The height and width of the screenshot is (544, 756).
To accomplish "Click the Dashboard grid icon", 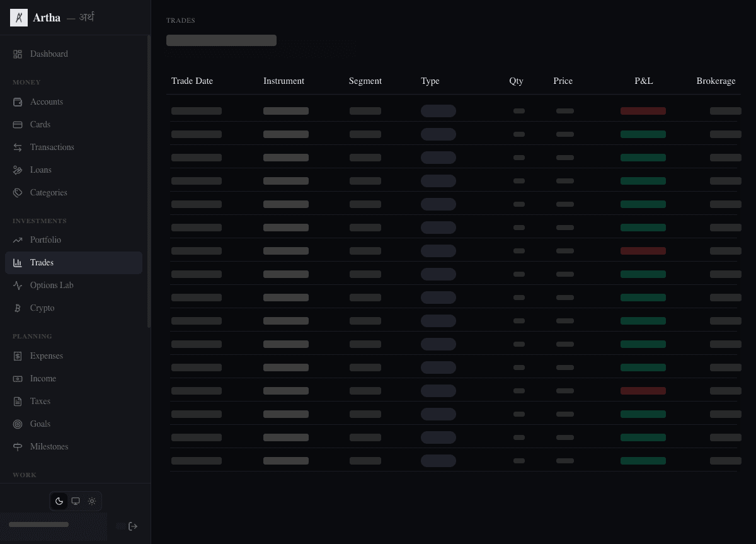I will pyautogui.click(x=18, y=54).
